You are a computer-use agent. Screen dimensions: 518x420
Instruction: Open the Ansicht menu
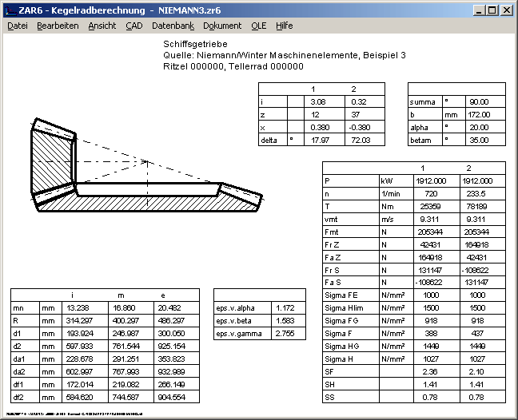(102, 26)
